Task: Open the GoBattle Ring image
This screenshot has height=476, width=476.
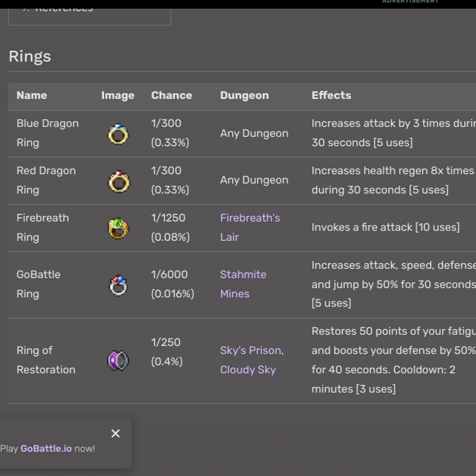Action: [x=118, y=285]
